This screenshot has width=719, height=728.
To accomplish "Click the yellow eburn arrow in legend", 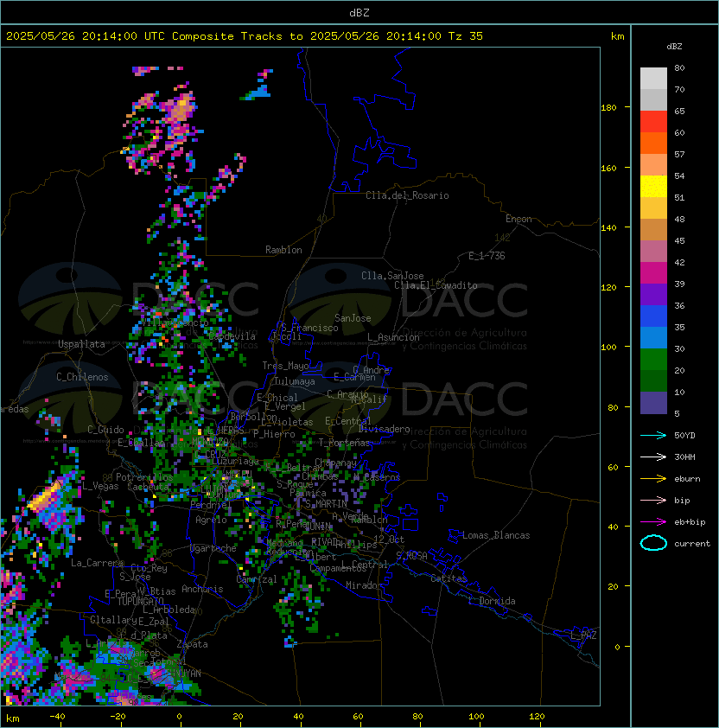I will [x=653, y=479].
